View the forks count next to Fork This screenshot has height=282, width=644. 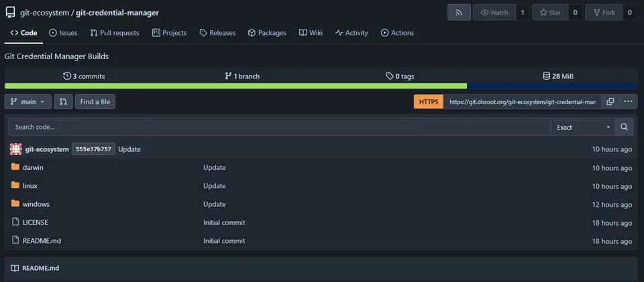point(629,12)
